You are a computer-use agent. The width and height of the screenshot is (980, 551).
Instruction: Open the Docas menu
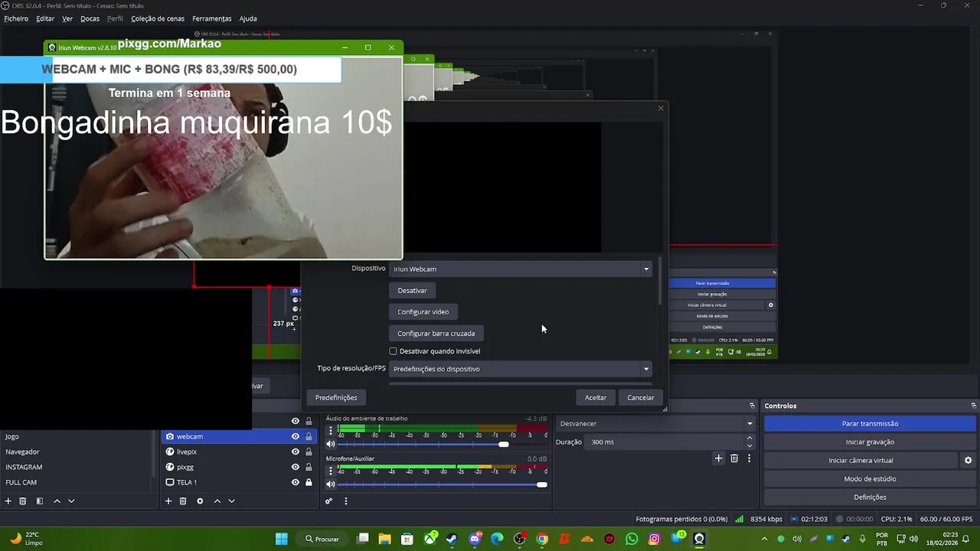coord(90,18)
